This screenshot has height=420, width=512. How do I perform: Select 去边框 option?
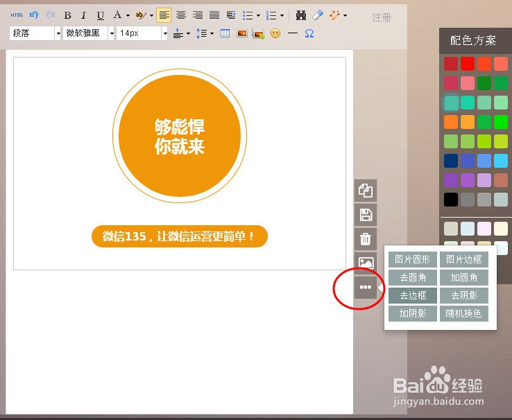[413, 295]
